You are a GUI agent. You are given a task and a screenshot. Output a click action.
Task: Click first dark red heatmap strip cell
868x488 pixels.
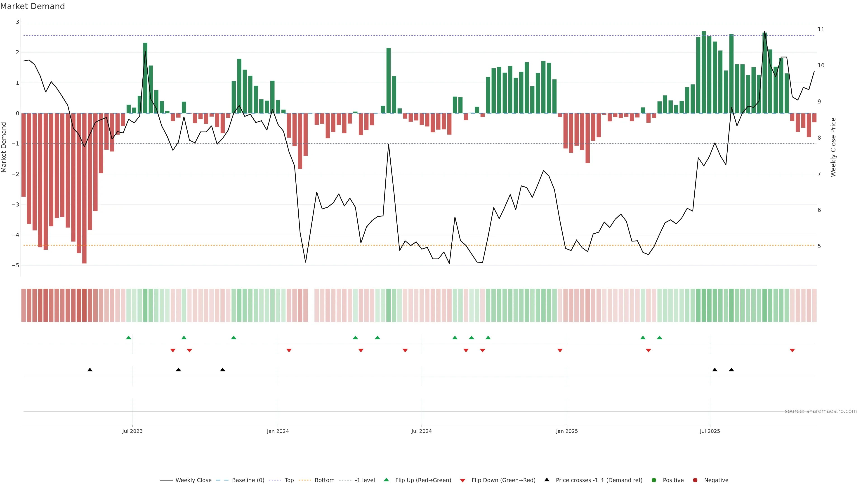[x=24, y=305]
